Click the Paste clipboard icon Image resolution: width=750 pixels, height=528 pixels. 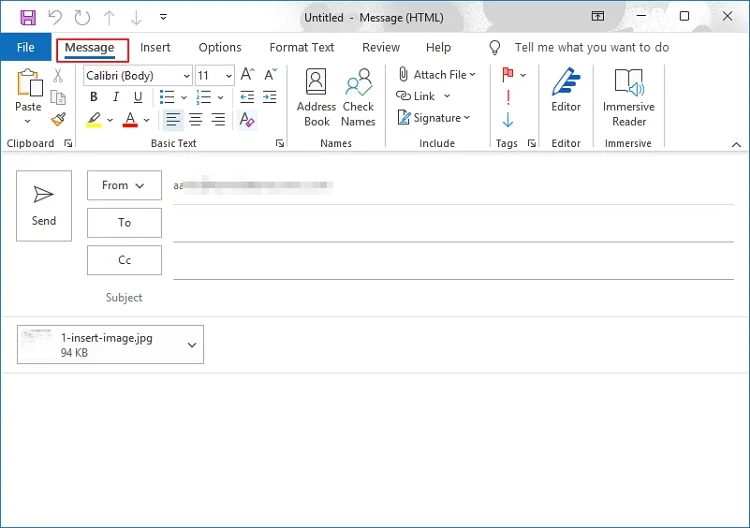tap(29, 83)
